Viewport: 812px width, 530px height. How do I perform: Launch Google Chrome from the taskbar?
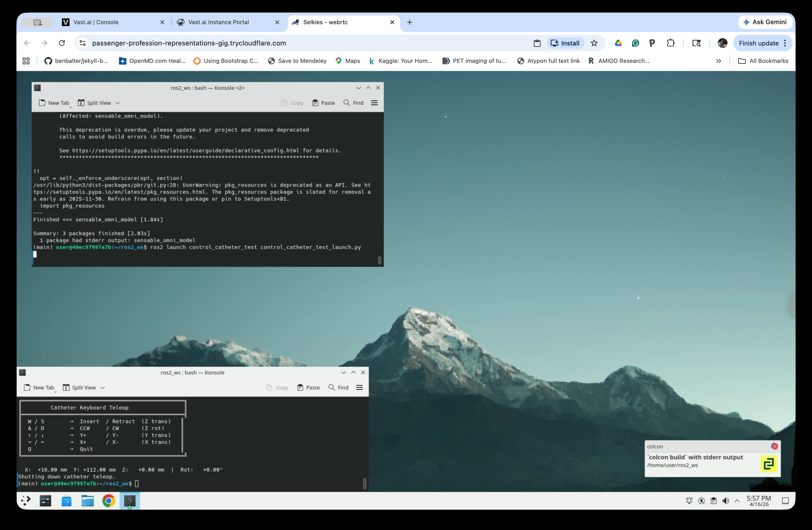[108, 501]
